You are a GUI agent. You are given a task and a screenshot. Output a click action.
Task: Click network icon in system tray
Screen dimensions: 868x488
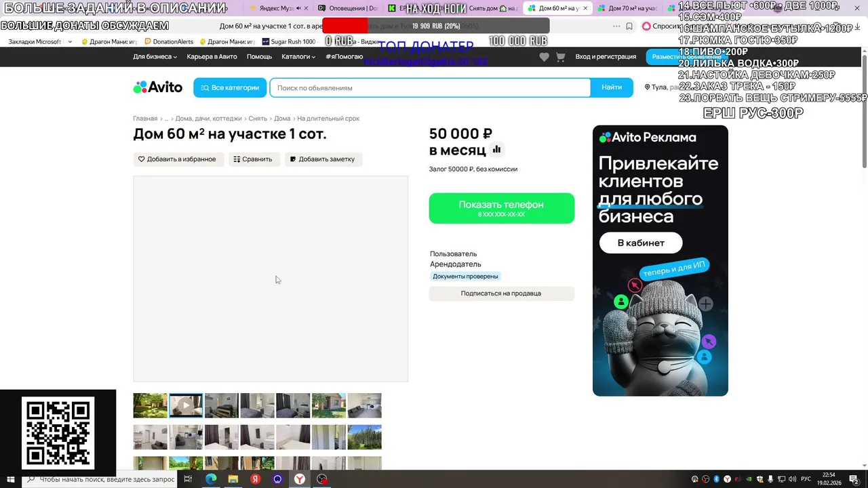781,479
